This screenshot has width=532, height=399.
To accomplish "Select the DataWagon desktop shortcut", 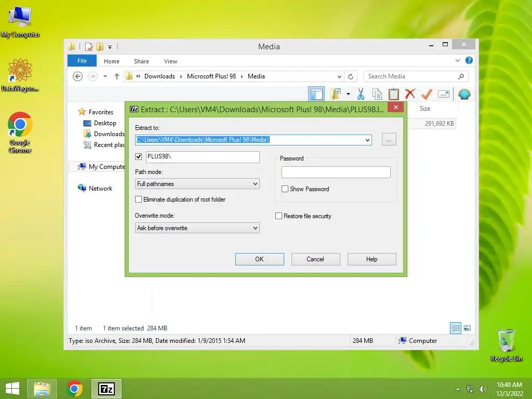I will [x=20, y=75].
